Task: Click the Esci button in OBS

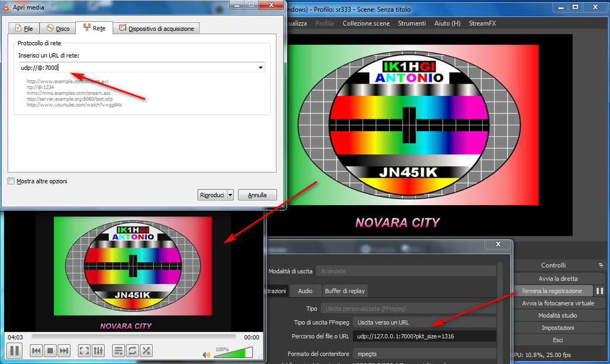Action: pyautogui.click(x=558, y=340)
